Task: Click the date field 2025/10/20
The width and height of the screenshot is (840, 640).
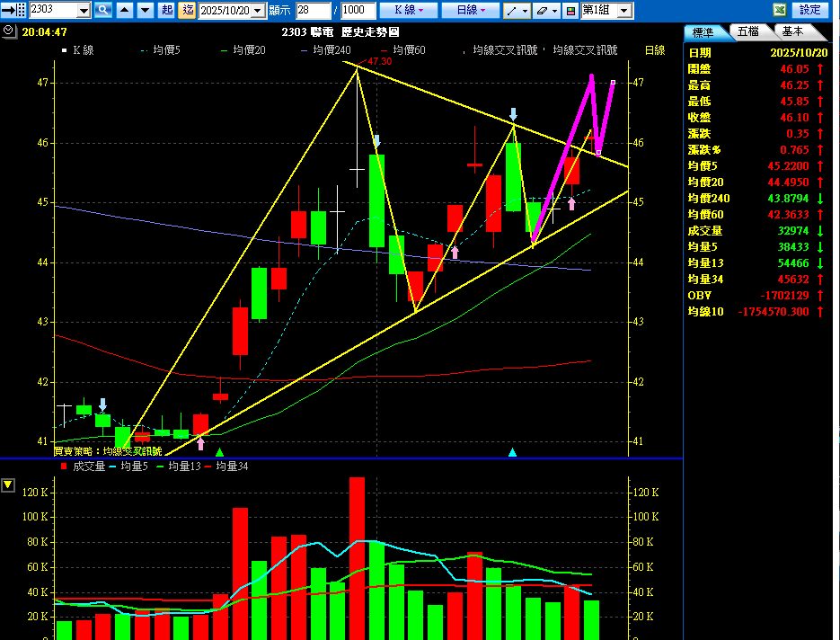Action: click(225, 11)
